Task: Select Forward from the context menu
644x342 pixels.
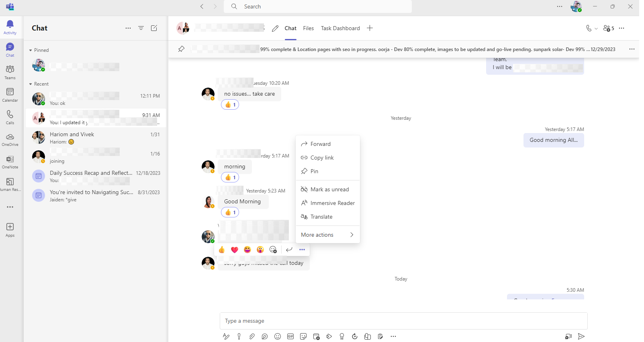Action: coord(320,144)
